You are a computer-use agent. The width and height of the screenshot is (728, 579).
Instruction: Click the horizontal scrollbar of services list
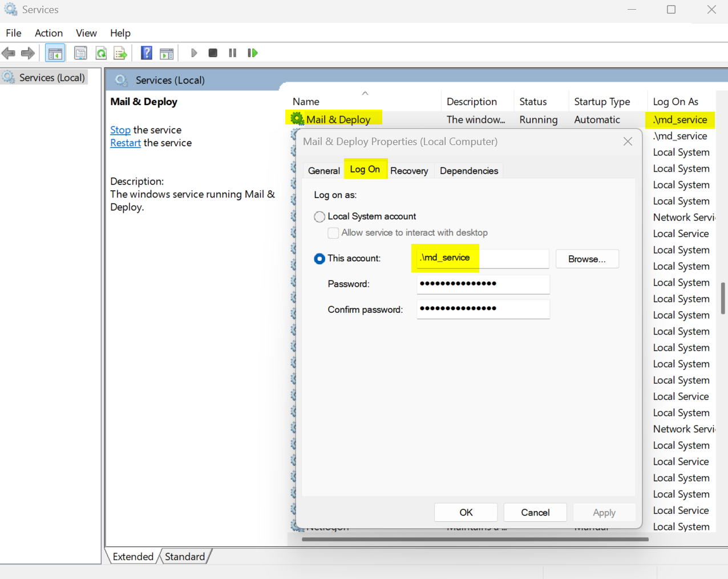click(475, 539)
